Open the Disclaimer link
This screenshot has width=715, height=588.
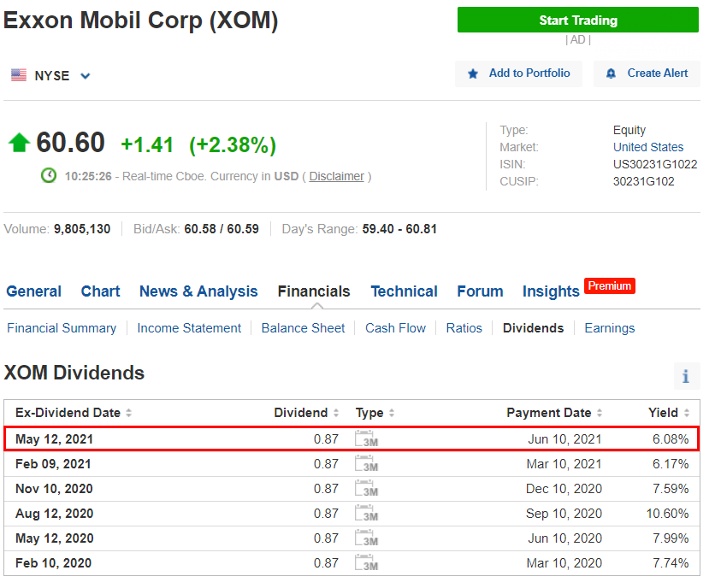pos(336,176)
